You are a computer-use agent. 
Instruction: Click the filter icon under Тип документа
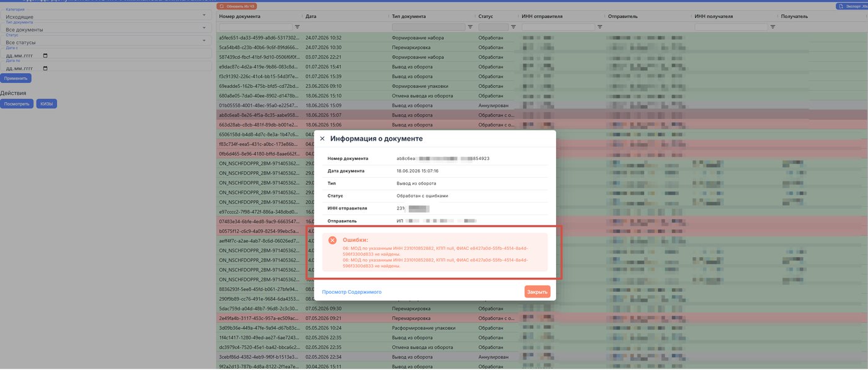coord(470,27)
